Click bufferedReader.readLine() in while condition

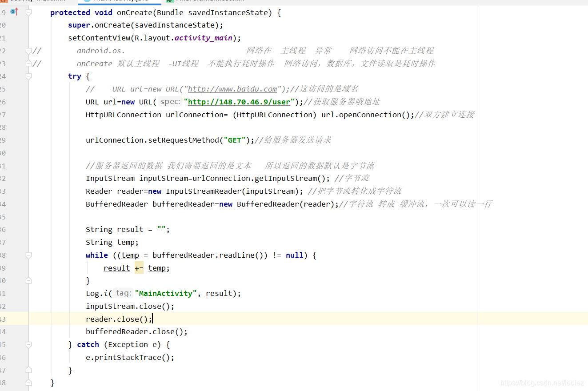click(x=208, y=255)
